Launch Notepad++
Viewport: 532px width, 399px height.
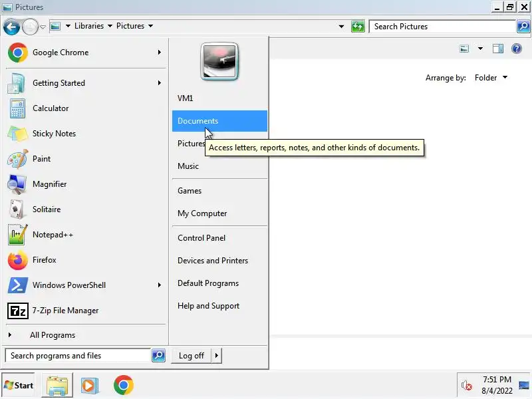[85, 235]
